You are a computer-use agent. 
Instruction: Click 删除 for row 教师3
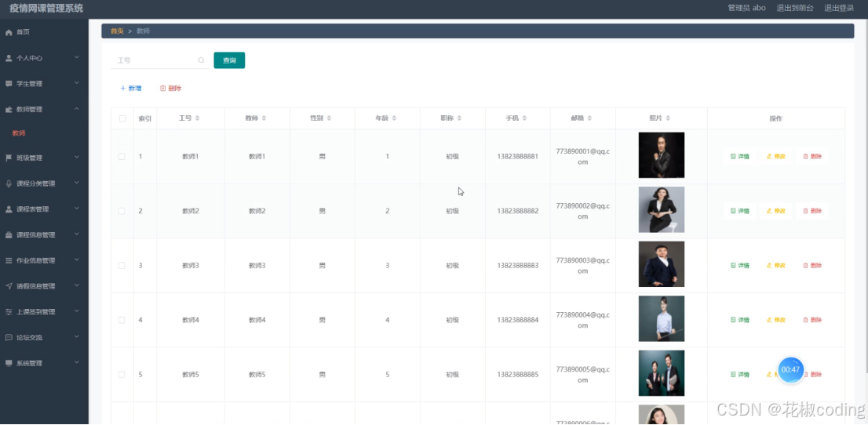coord(812,266)
